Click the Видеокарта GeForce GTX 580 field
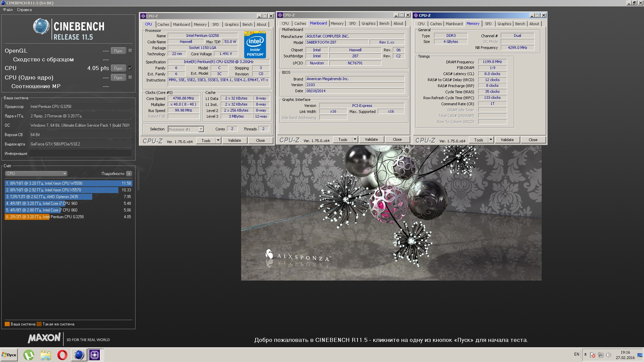The height and width of the screenshot is (362, 644). (x=80, y=144)
